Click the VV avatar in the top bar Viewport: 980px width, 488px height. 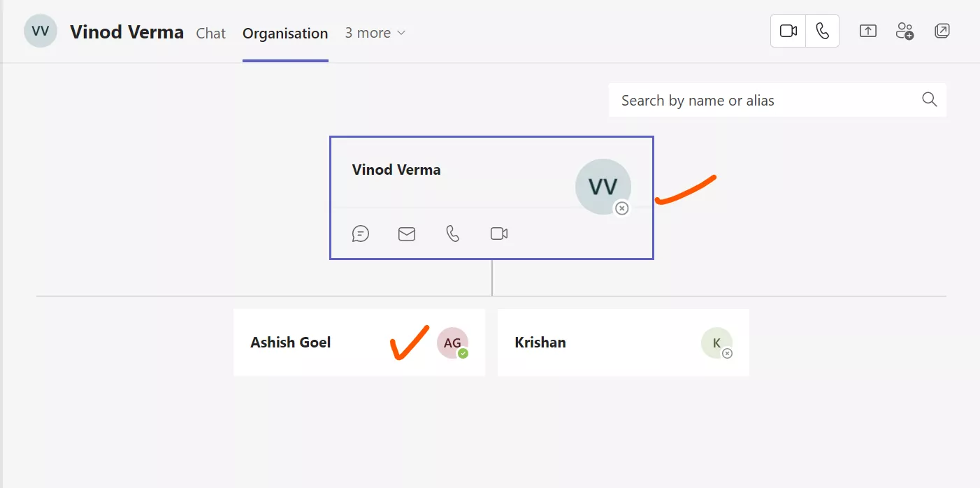pos(40,31)
